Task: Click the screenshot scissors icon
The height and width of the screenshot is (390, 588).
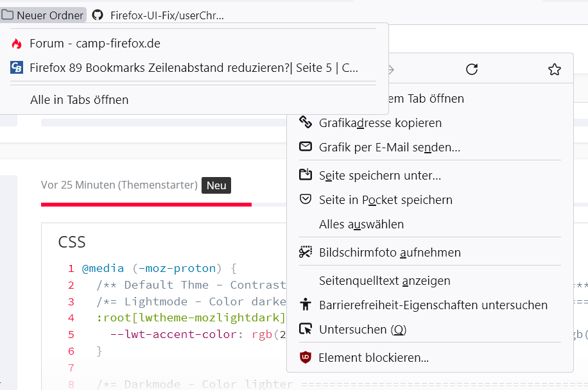Action: pos(306,252)
